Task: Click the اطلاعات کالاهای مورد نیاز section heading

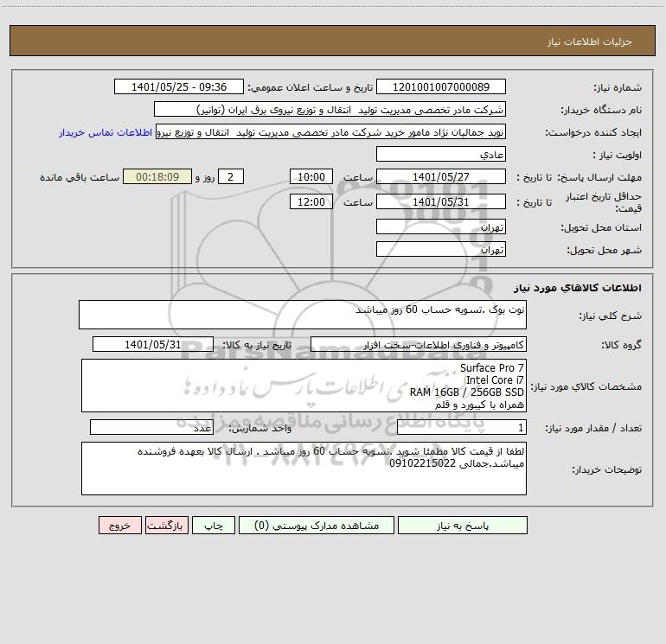Action: 578,287
